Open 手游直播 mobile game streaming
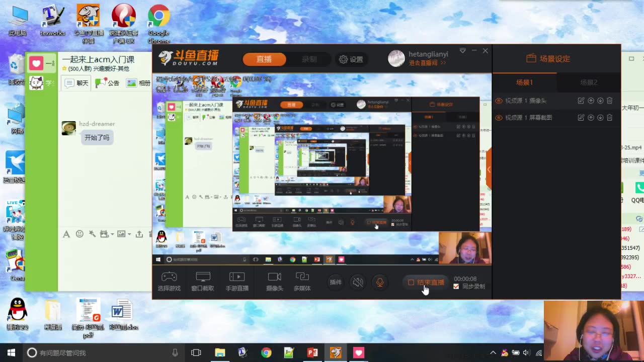This screenshot has height=362, width=644. [x=237, y=282]
